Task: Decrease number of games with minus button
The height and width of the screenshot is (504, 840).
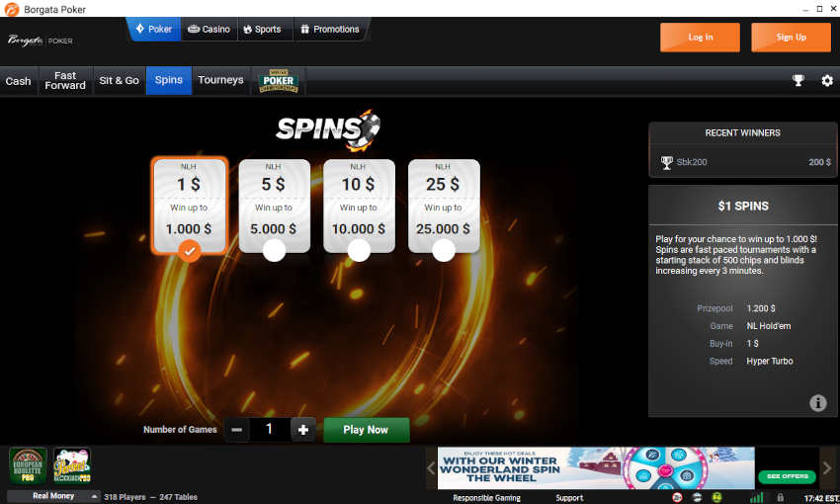Action: pyautogui.click(x=237, y=430)
